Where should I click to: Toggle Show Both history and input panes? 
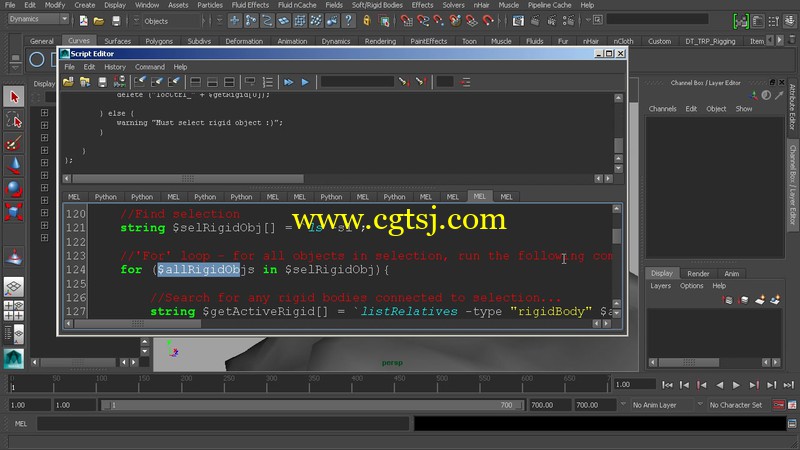tap(230, 82)
